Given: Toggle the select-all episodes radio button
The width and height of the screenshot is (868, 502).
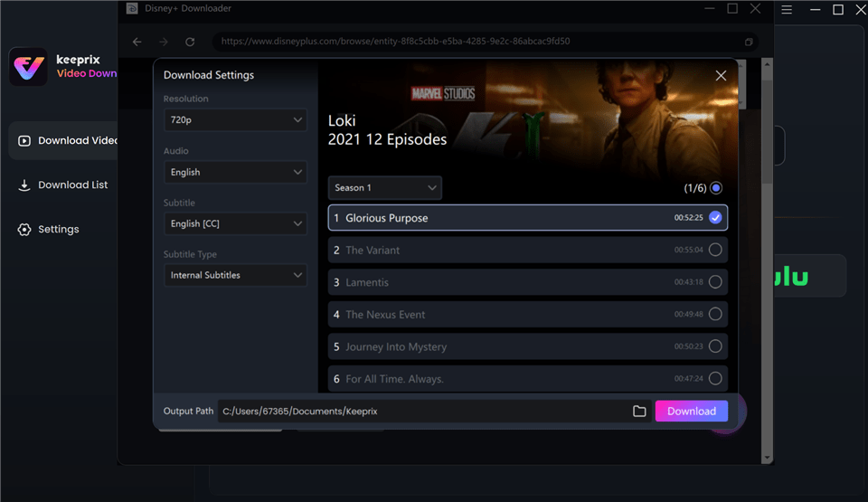Looking at the screenshot, I should [716, 188].
